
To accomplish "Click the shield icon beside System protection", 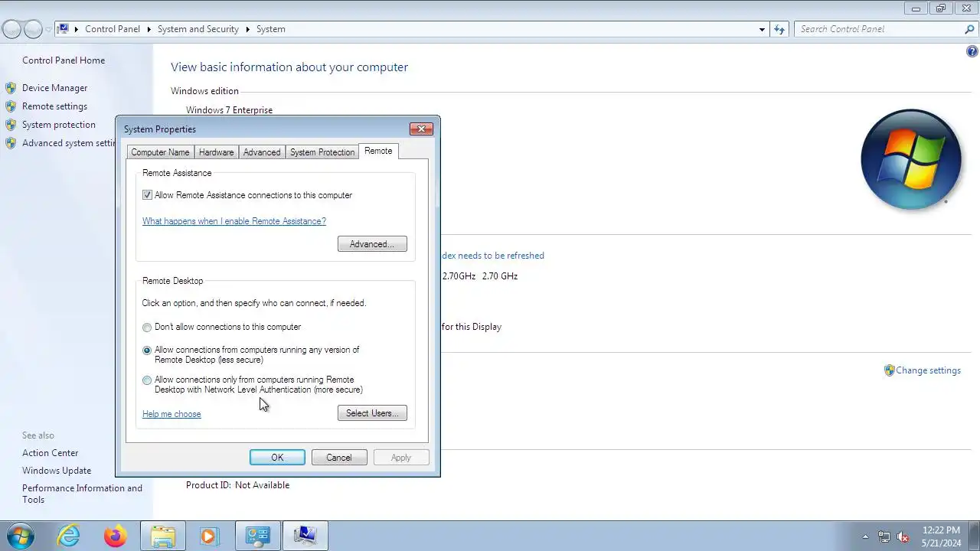I will point(11,125).
